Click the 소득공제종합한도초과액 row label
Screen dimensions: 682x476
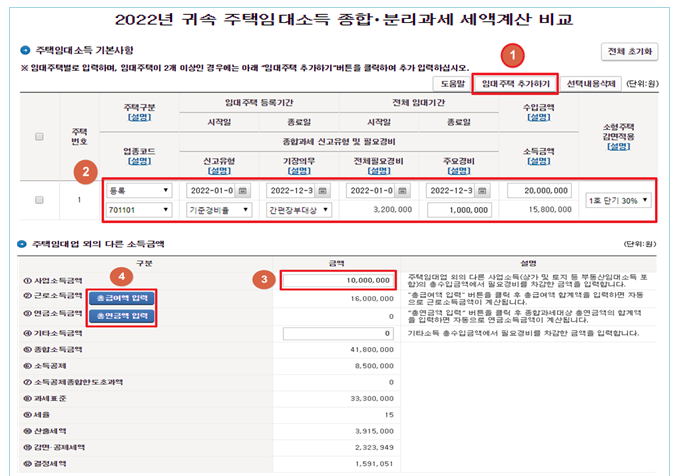click(x=73, y=382)
